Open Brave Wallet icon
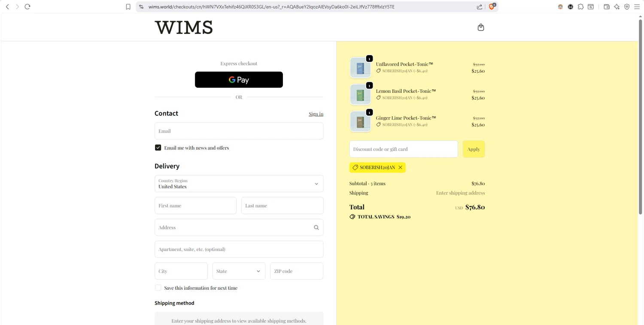The width and height of the screenshot is (644, 325). pos(607,6)
